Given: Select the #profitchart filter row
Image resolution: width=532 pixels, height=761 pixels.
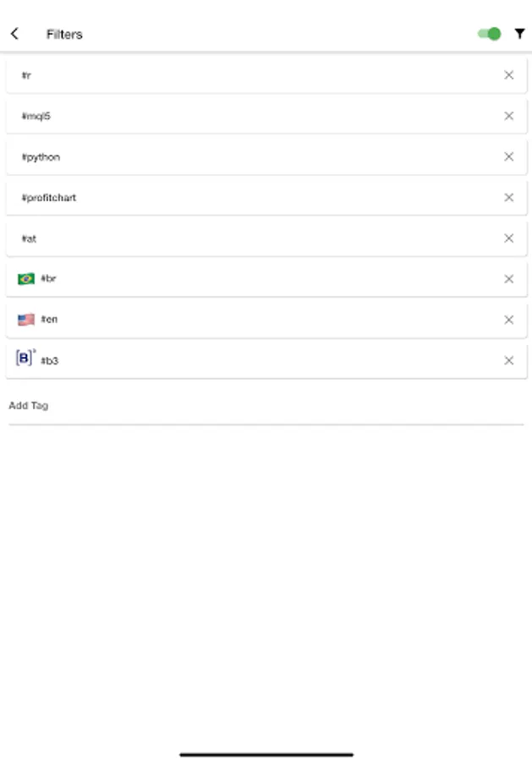Looking at the screenshot, I should point(254,198).
